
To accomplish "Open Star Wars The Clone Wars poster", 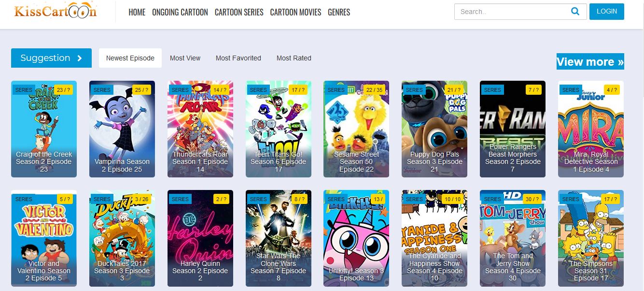I will 279,238.
